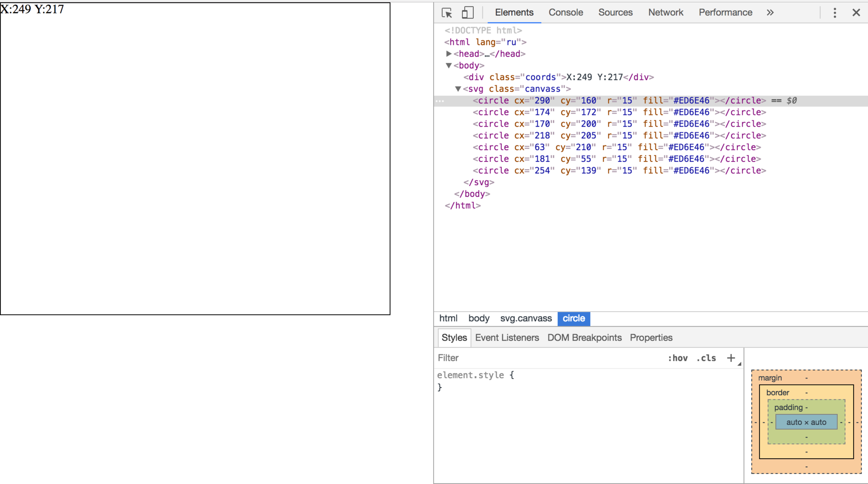The image size is (868, 484).
Task: Click the closing body tag line
Action: pyautogui.click(x=472, y=194)
